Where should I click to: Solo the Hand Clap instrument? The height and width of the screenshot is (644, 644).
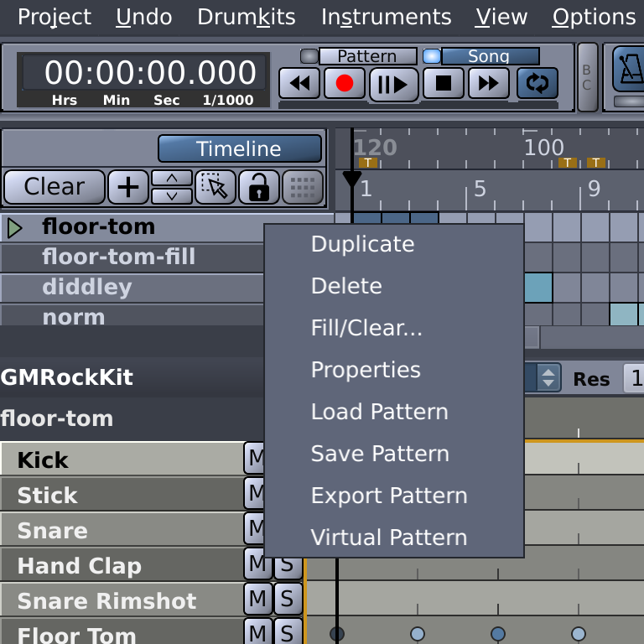tap(288, 569)
